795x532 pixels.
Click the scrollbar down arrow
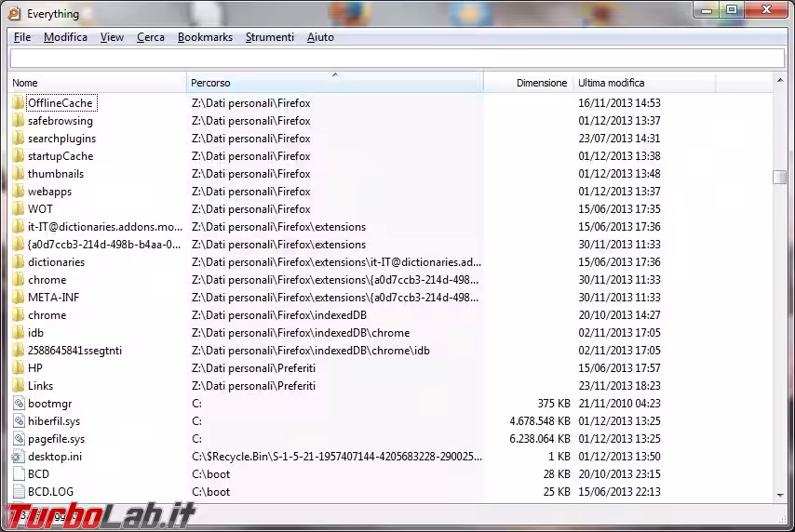(x=780, y=495)
